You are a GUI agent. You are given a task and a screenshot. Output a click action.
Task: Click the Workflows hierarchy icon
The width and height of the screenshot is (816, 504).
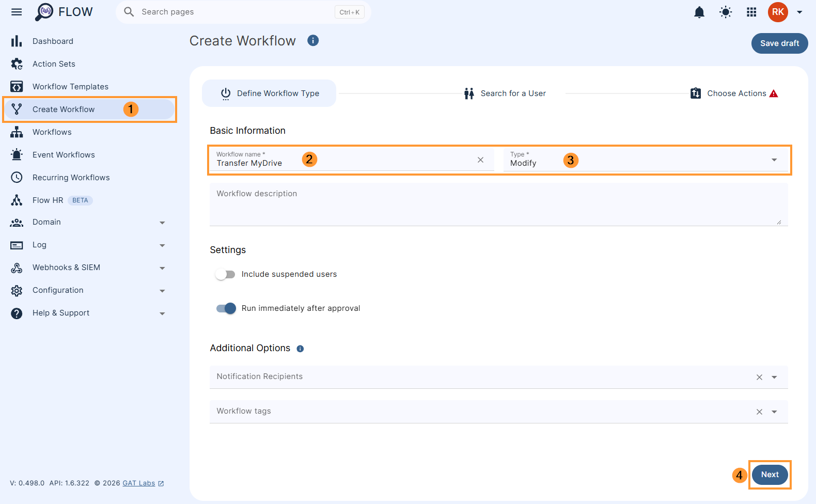(x=17, y=132)
